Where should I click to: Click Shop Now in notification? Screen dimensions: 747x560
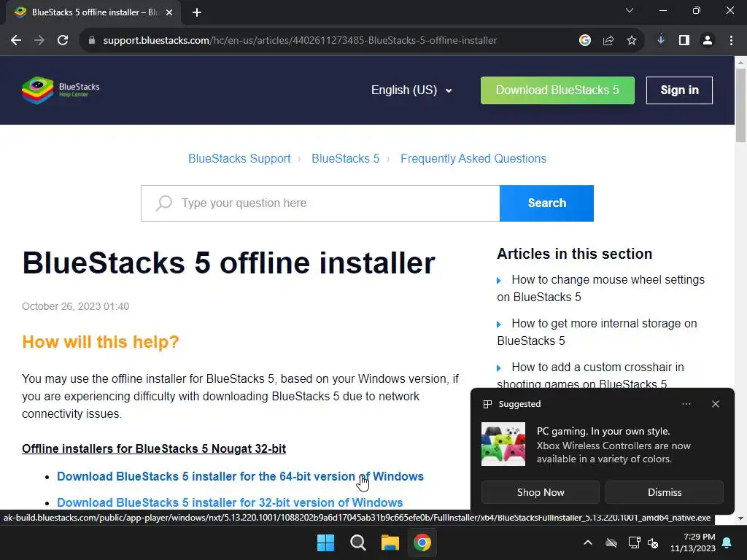(541, 492)
